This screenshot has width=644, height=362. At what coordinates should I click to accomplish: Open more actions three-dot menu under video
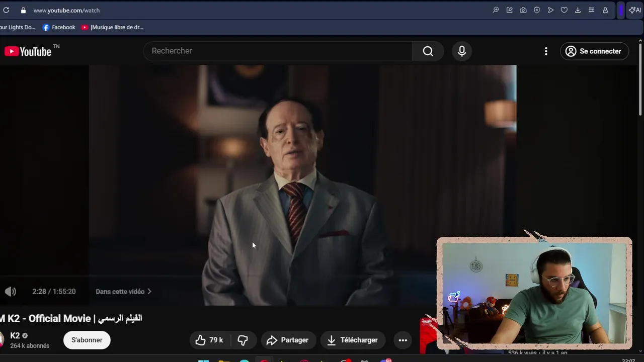tap(403, 340)
